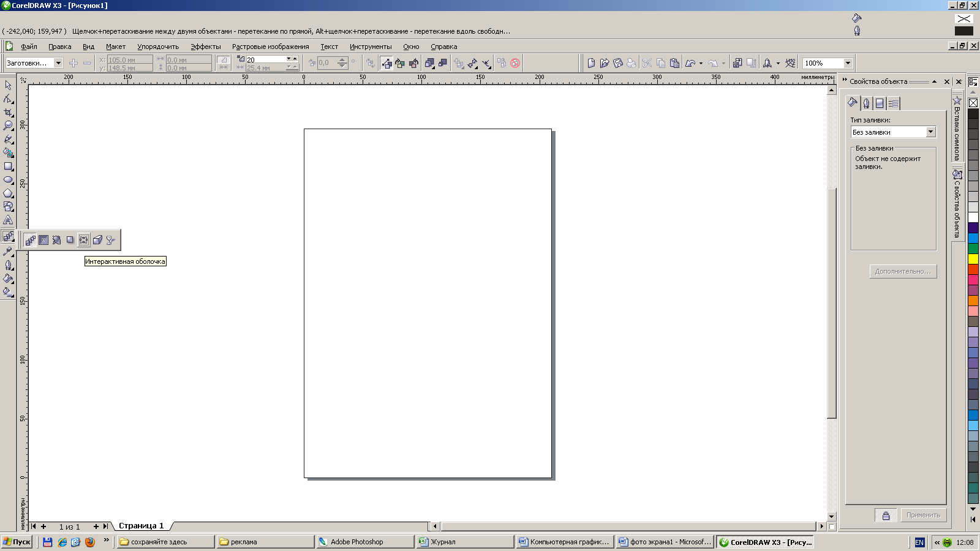Screen dimensions: 980x551
Task: Toggle clockwise blend color button
Action: (400, 63)
